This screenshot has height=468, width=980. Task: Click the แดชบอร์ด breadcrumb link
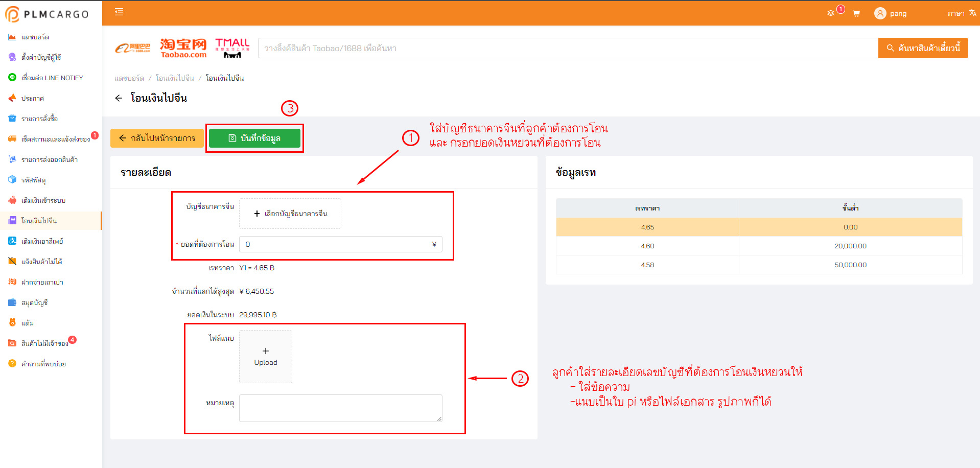pyautogui.click(x=129, y=78)
